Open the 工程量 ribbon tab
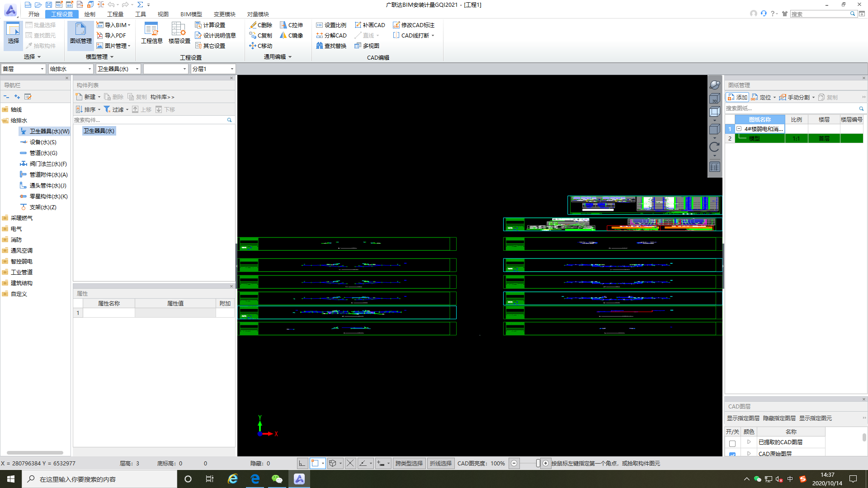 pos(115,14)
